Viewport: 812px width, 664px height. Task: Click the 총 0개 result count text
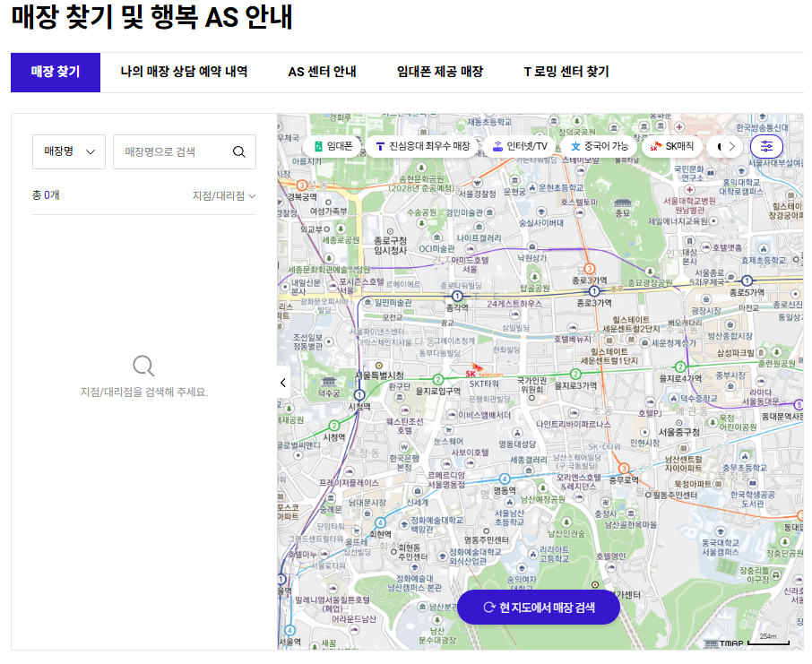tap(46, 195)
